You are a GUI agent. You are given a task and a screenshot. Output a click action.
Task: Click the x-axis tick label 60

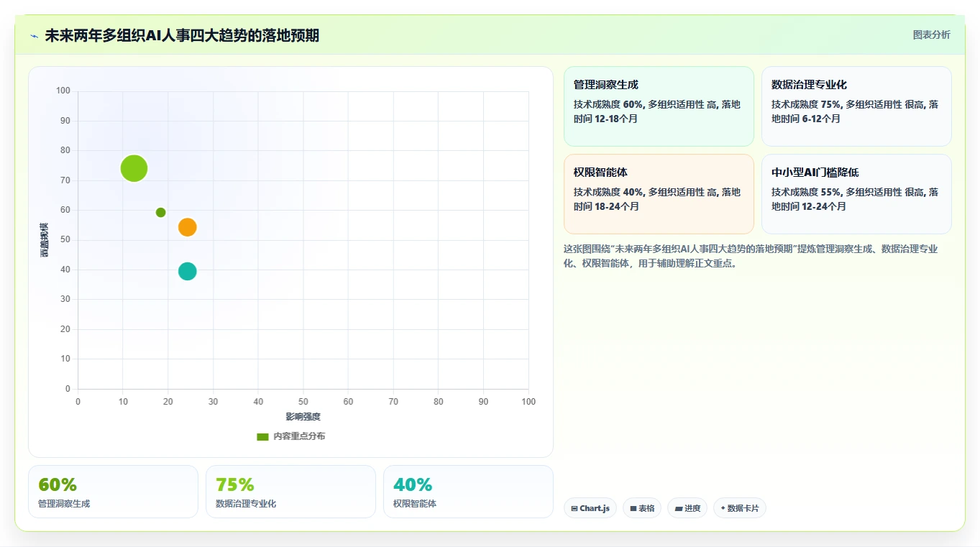(x=349, y=402)
